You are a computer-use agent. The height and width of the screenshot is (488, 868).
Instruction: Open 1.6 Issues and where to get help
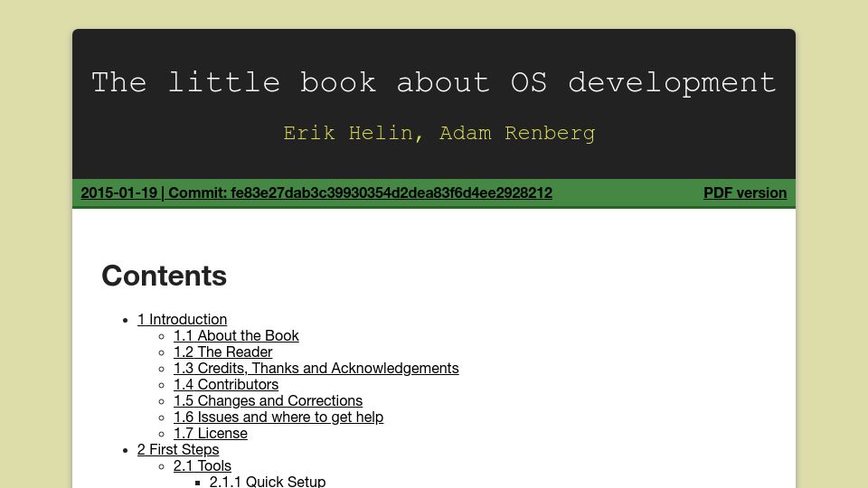[278, 418]
